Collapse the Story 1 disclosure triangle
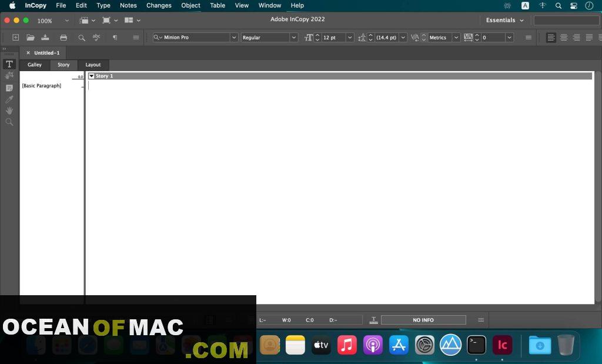 pyautogui.click(x=91, y=76)
